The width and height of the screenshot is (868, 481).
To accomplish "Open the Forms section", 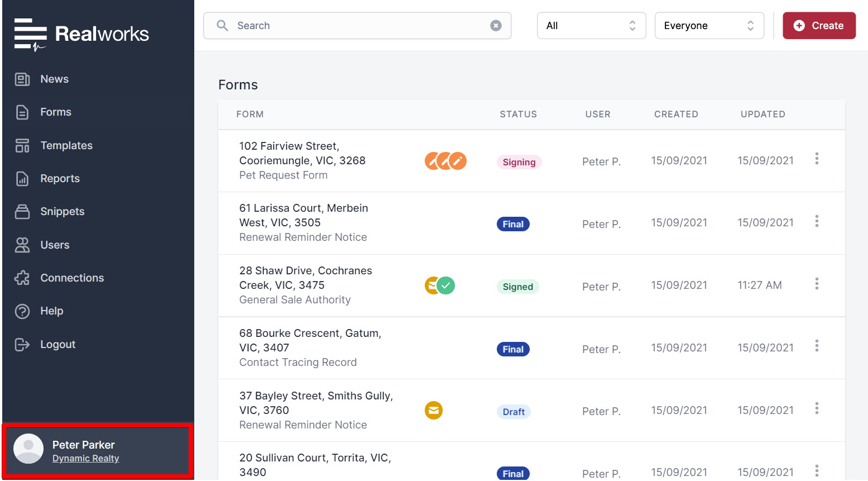I will point(56,112).
